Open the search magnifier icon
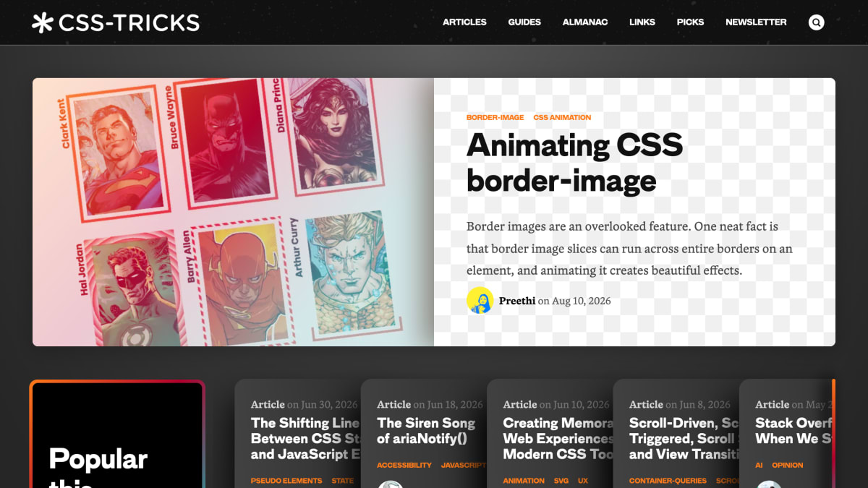The height and width of the screenshot is (488, 868). (x=817, y=22)
